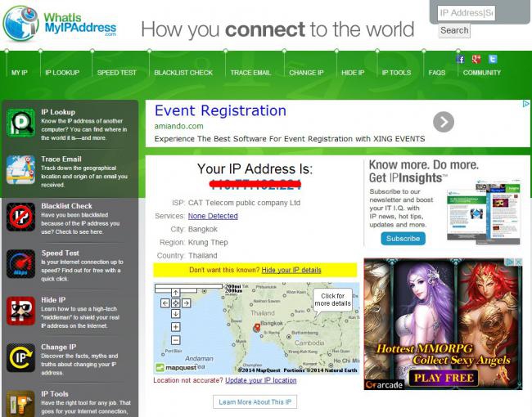Click the WhatIsMyIPAddress globe logo
This screenshot has width=532, height=417.
[x=21, y=23]
